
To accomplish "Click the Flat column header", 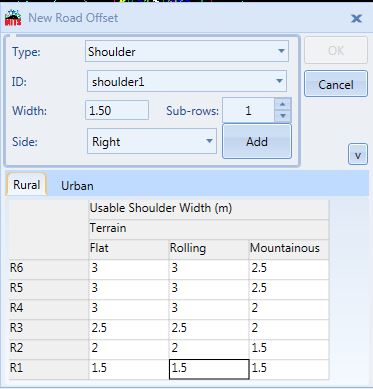I will coord(129,250).
